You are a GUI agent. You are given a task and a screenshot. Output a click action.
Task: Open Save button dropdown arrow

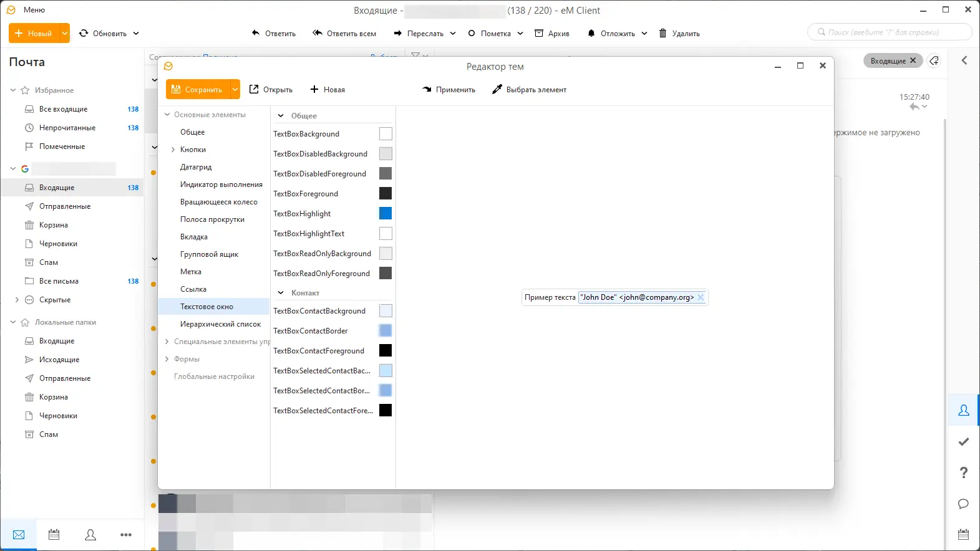(235, 90)
